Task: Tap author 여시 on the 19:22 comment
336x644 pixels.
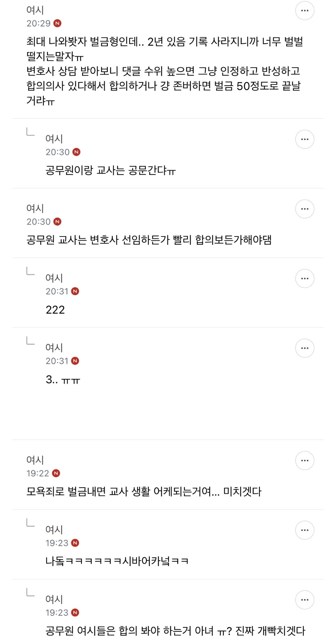Action: coord(35,460)
